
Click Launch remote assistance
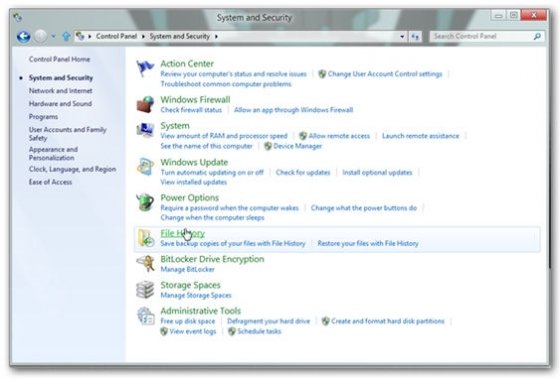420,136
